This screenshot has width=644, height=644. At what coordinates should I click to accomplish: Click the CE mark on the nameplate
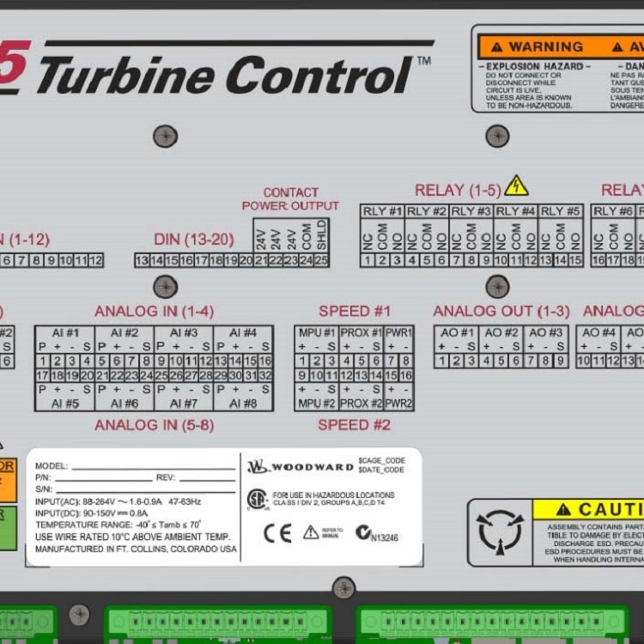277,533
